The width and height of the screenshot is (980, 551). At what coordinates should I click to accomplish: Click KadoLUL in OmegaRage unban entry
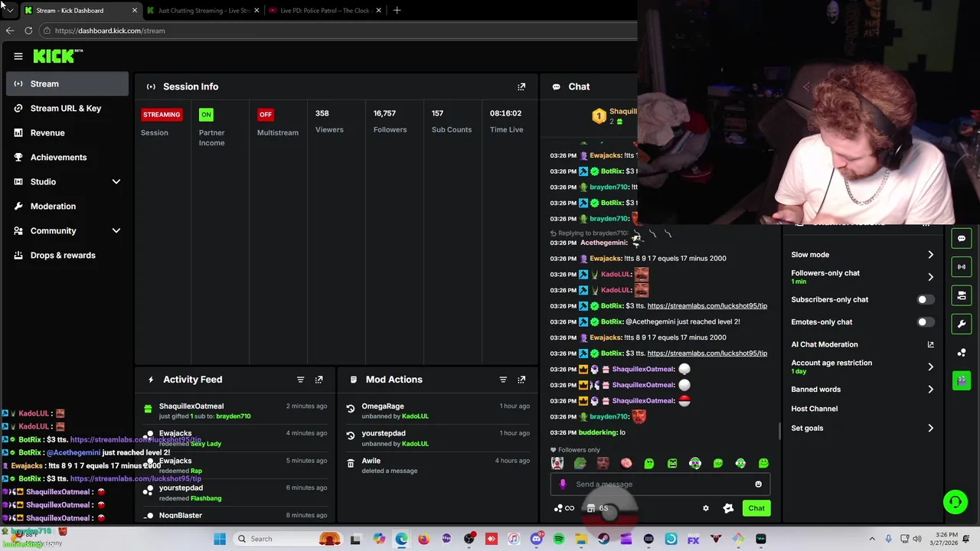(x=415, y=416)
